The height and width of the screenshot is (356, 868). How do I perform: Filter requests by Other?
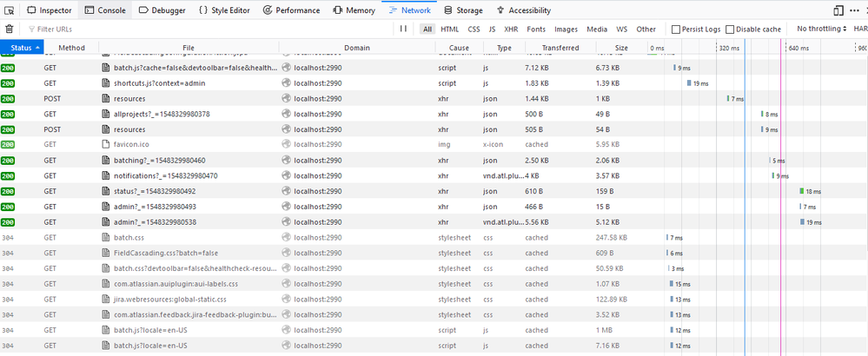coord(646,30)
